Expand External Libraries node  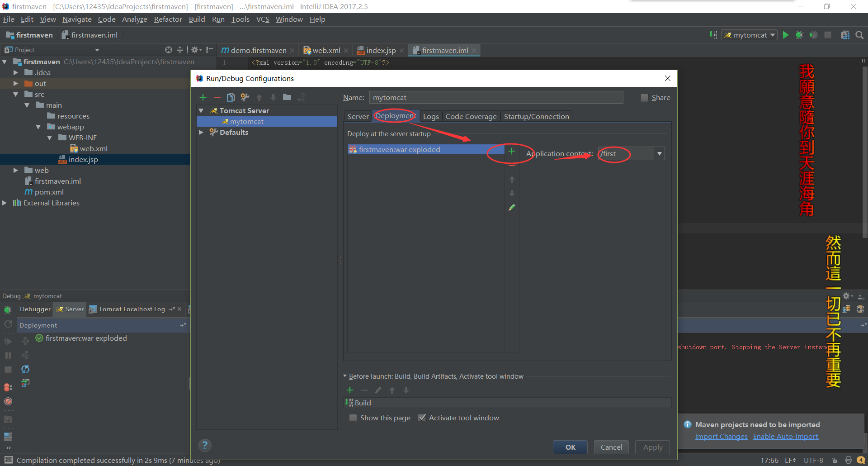5,203
